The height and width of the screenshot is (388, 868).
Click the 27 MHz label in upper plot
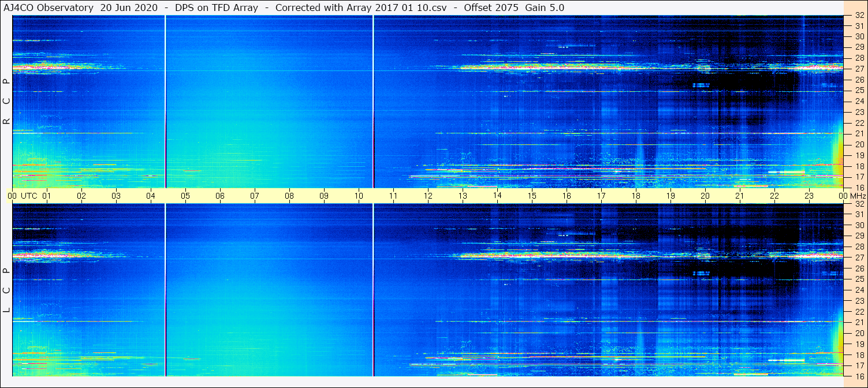859,69
